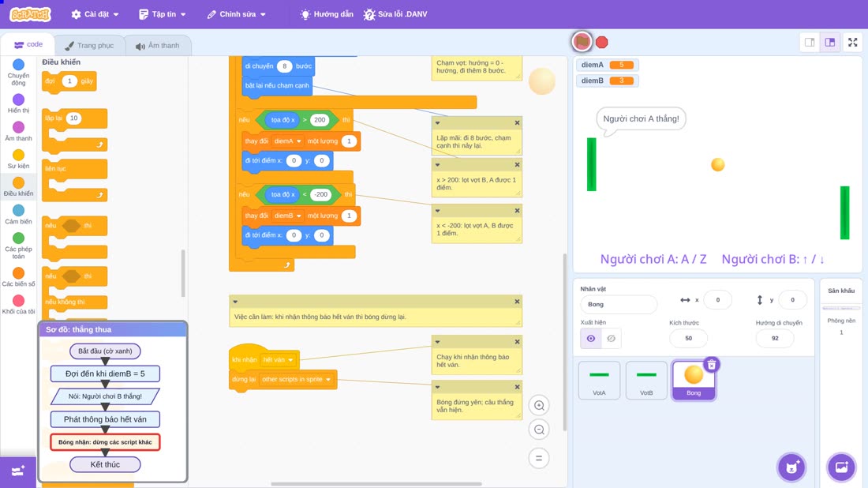The height and width of the screenshot is (488, 868).
Task: Choose a new stage backdrop
Action: point(841,467)
